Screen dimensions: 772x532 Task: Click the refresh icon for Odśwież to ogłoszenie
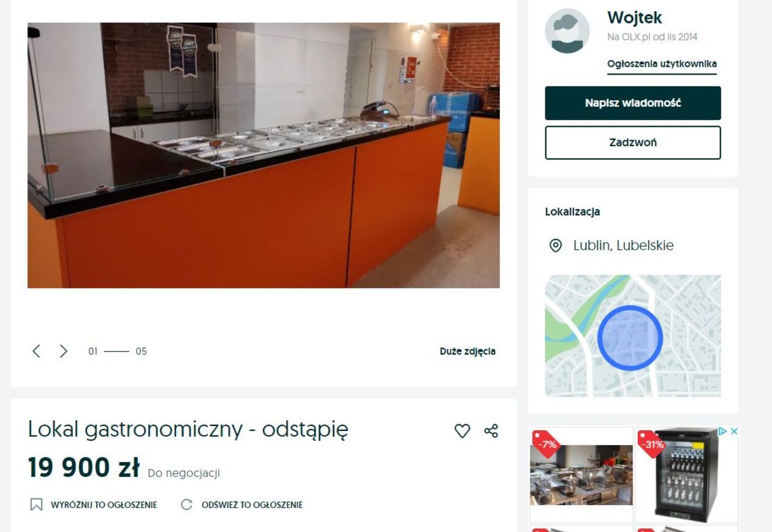tap(187, 505)
